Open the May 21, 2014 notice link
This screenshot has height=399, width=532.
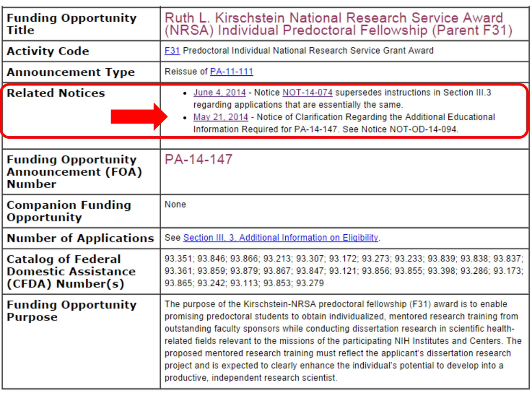[x=220, y=117]
